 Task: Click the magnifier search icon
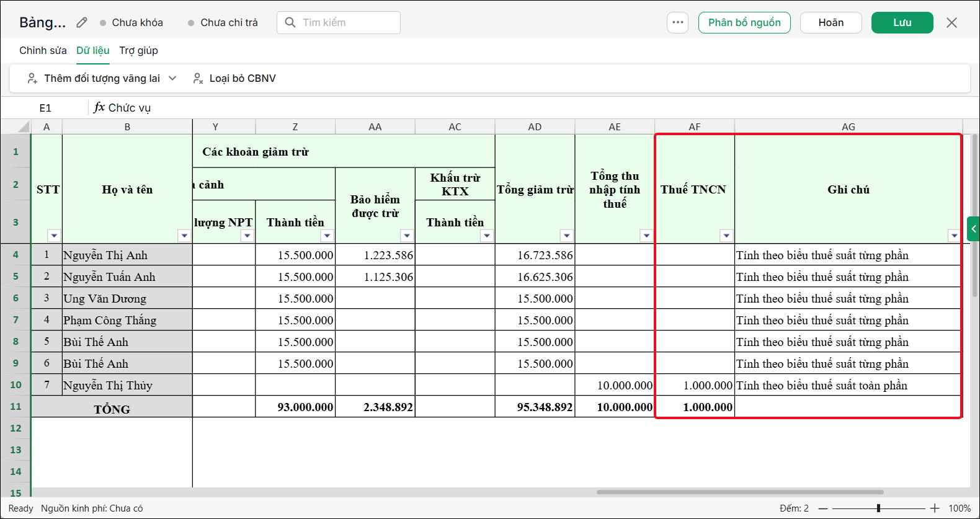pyautogui.click(x=290, y=22)
